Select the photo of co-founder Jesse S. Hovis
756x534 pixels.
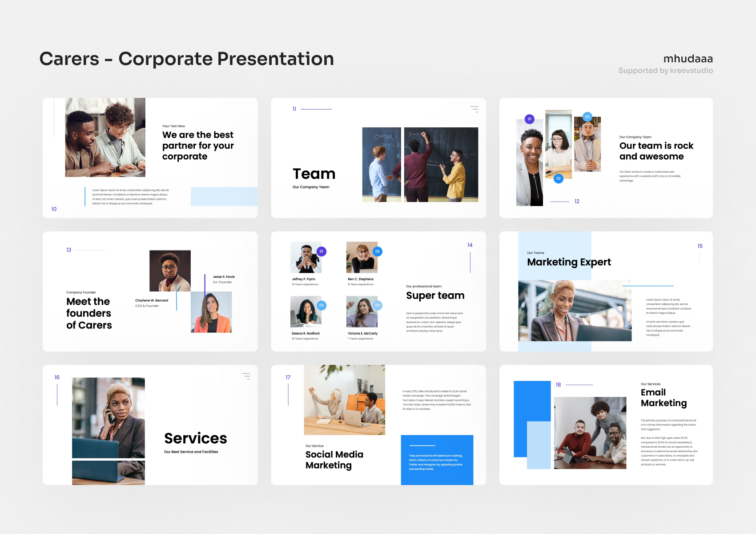pyautogui.click(x=211, y=312)
